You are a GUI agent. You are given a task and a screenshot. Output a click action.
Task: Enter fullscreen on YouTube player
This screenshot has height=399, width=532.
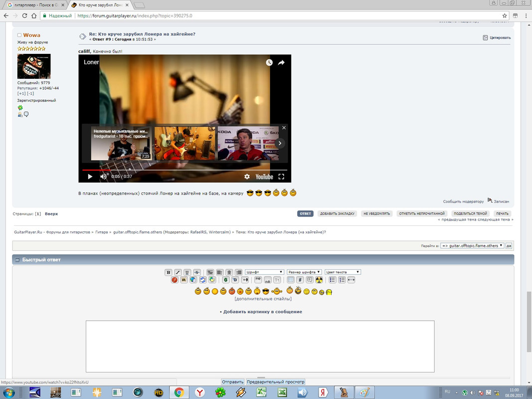coord(281,177)
